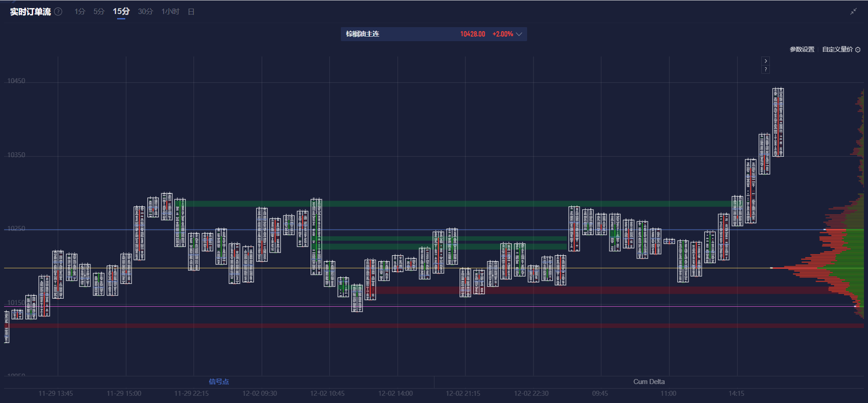Click the collapse window icon at top right

[x=853, y=12]
